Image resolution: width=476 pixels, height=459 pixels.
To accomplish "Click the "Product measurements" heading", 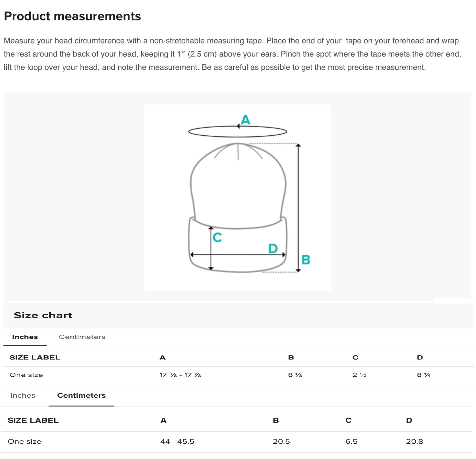I will 72,16.
